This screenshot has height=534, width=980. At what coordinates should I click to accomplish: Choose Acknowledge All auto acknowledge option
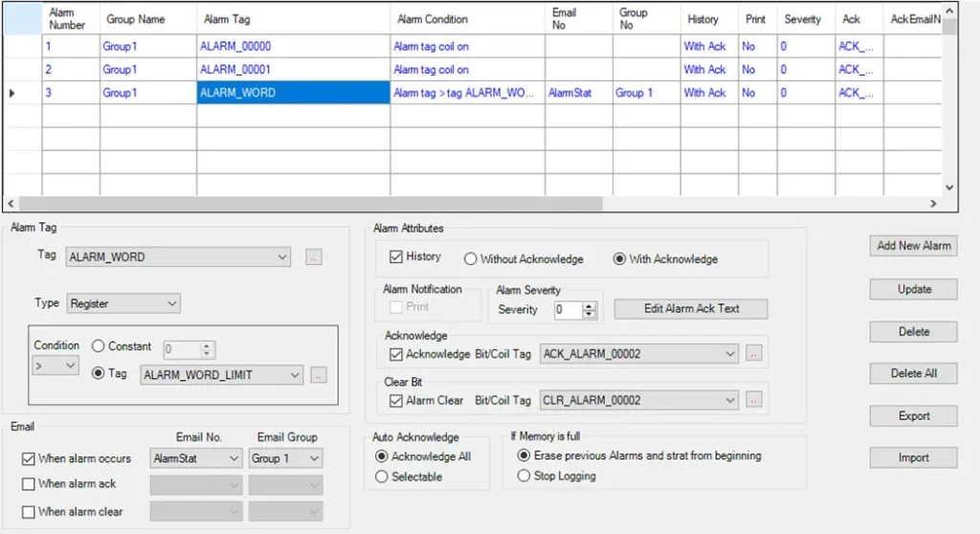381,456
